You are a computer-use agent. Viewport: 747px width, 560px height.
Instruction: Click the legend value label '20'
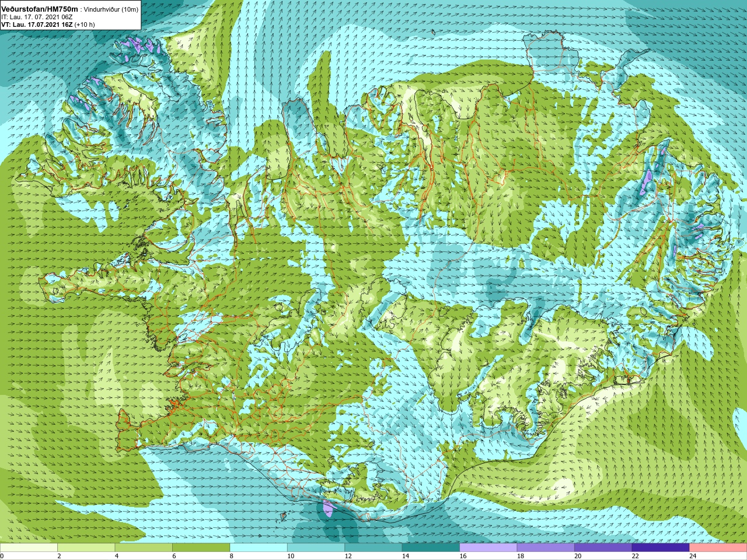[578, 556]
